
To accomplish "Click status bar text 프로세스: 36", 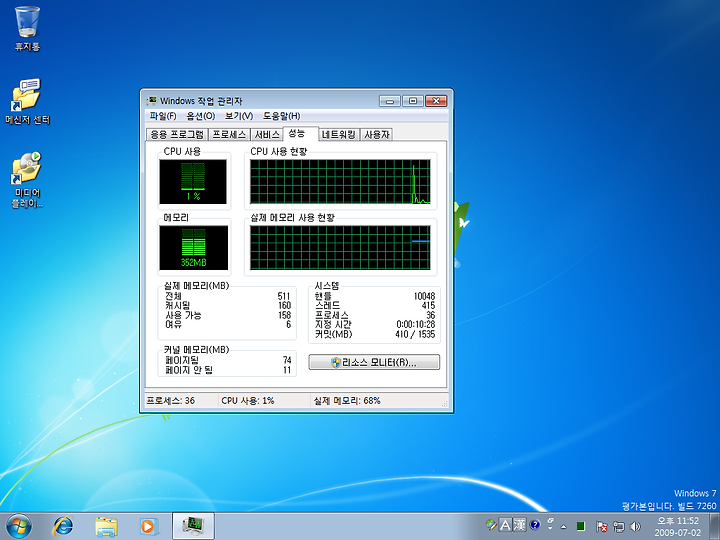I will [x=170, y=400].
